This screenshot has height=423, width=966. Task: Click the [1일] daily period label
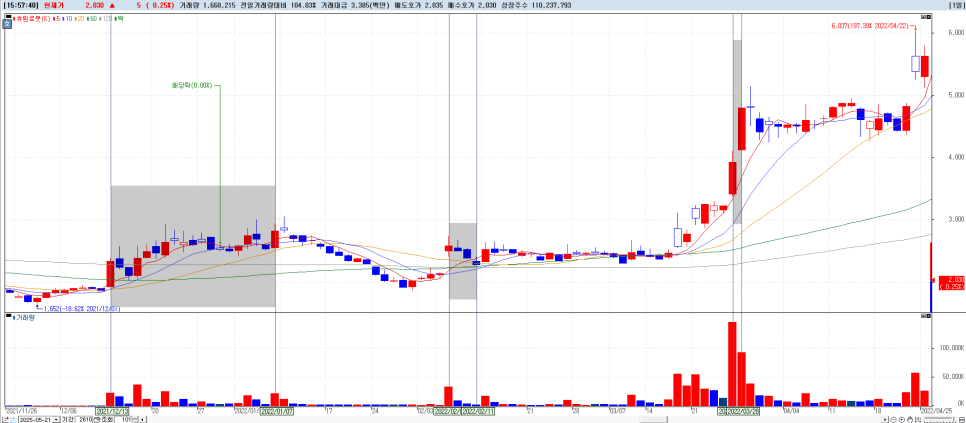tap(956, 5)
